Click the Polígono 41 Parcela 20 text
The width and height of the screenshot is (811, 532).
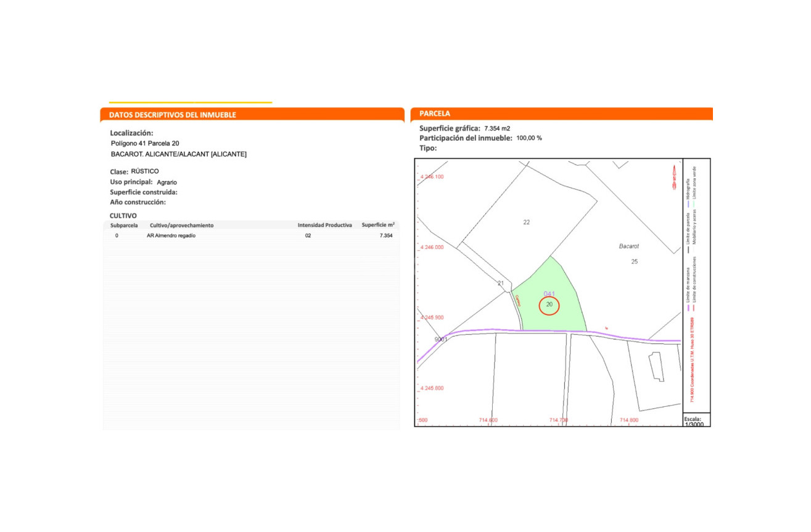145,144
